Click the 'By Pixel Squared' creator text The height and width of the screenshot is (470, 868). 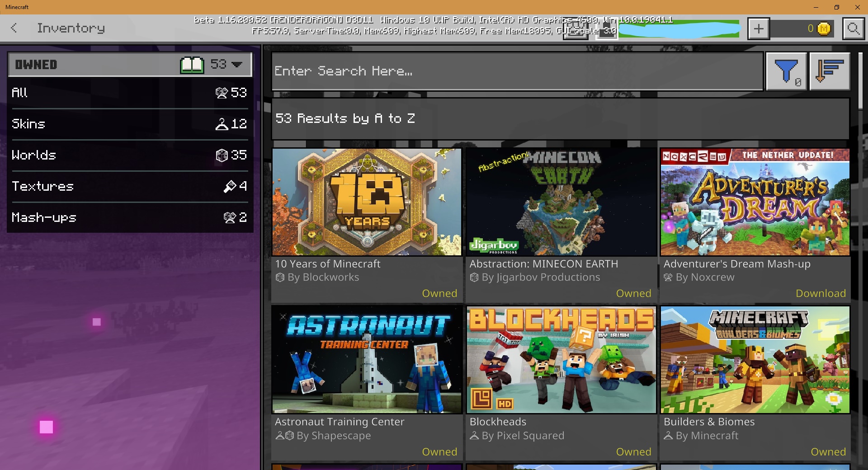(523, 436)
